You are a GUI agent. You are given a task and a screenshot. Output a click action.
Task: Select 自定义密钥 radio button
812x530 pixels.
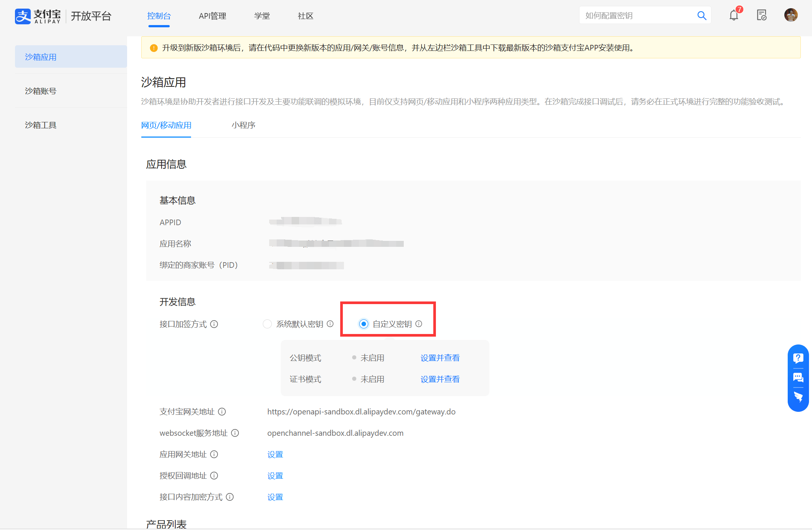point(363,324)
